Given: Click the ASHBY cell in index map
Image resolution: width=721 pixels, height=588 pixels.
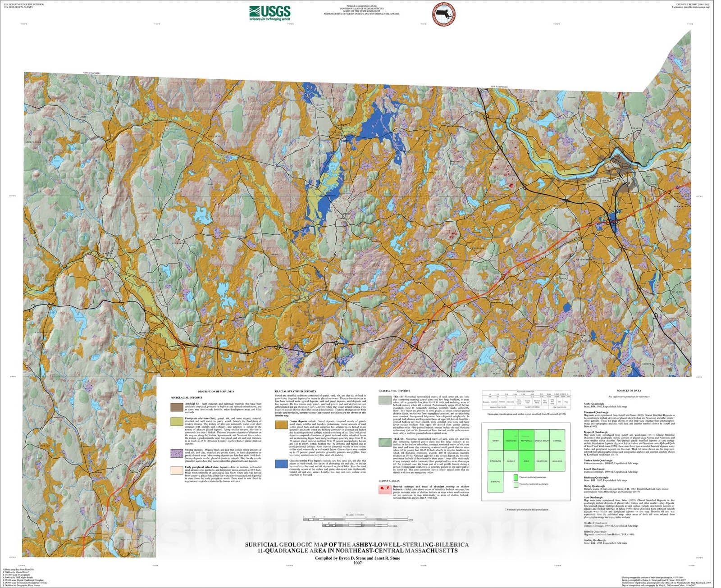Looking at the screenshot, I should [496, 440].
